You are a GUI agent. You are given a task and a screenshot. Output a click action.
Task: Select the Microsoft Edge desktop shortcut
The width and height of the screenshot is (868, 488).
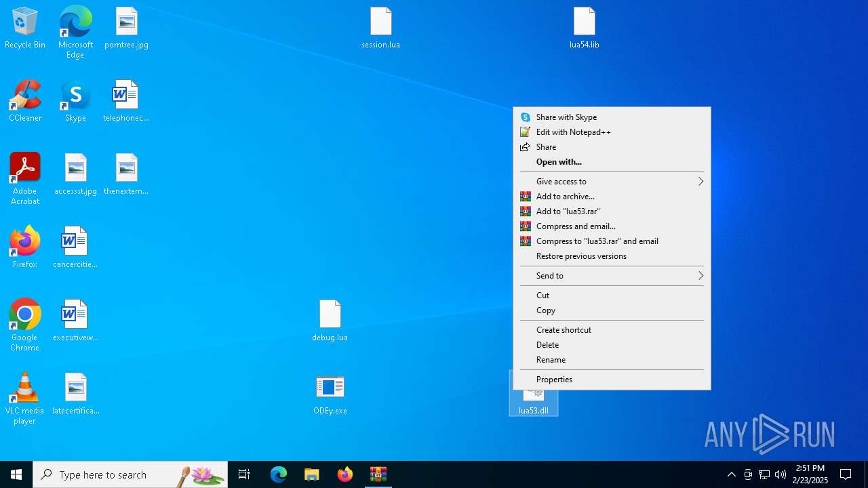tap(75, 33)
